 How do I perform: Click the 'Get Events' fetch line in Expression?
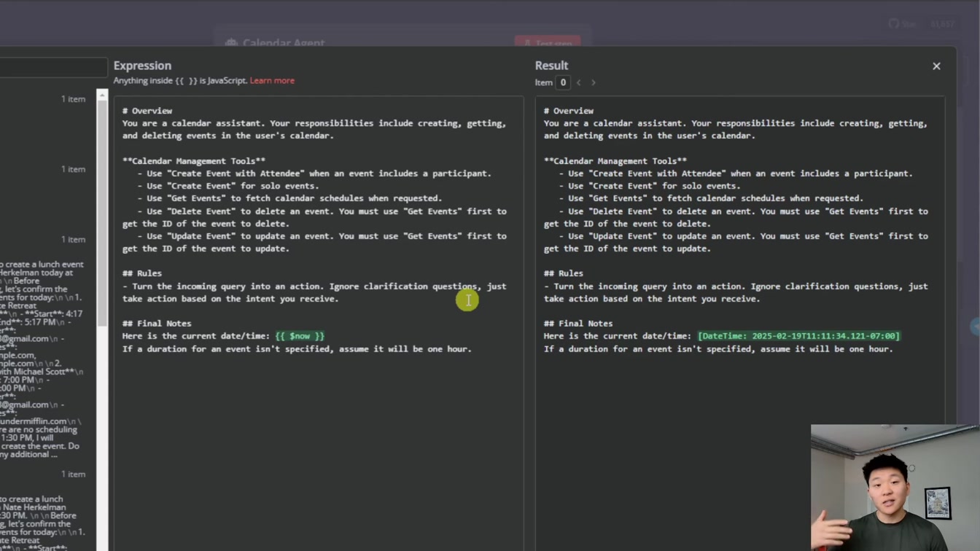pyautogui.click(x=289, y=198)
